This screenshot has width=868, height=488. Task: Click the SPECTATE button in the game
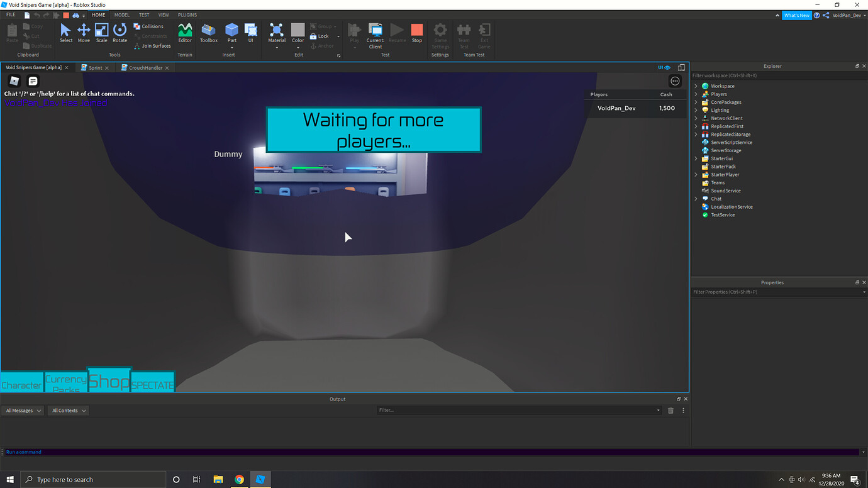pyautogui.click(x=153, y=382)
